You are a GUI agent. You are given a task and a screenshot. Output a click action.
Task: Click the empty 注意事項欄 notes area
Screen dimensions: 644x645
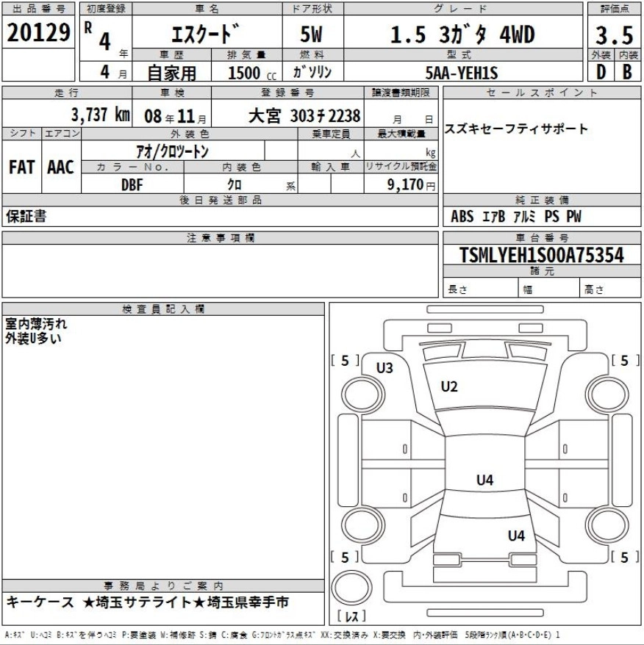tap(221, 270)
